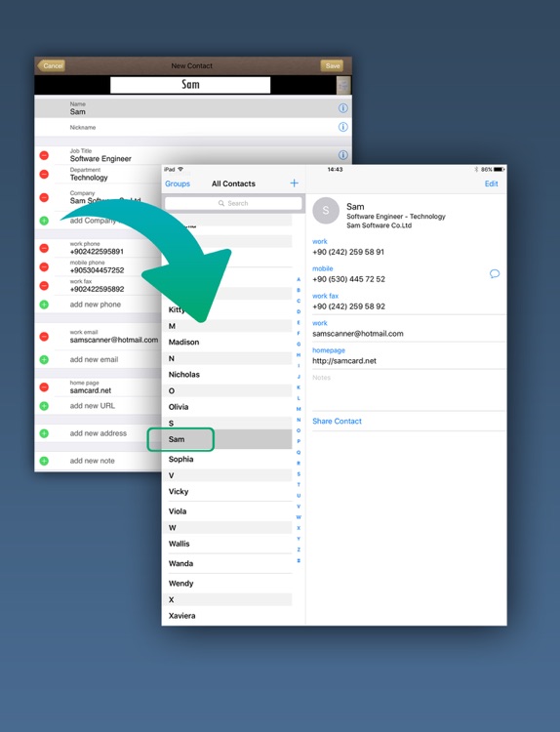Viewport: 560px width, 732px height.
Task: Open the info icon next to Name
Action: click(x=343, y=108)
